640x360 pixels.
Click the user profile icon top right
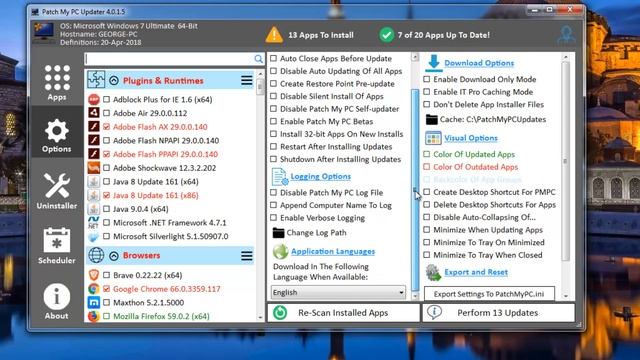coord(567,35)
